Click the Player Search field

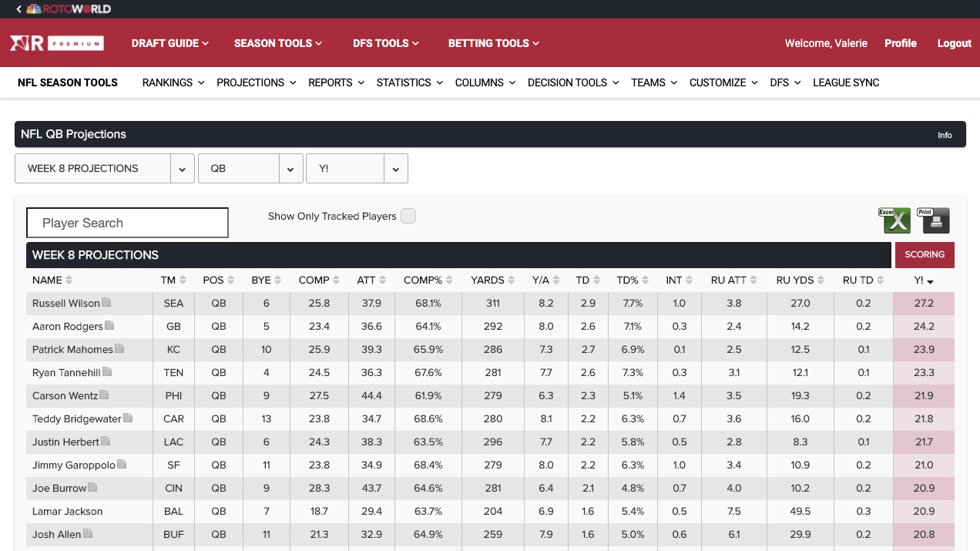tap(127, 223)
